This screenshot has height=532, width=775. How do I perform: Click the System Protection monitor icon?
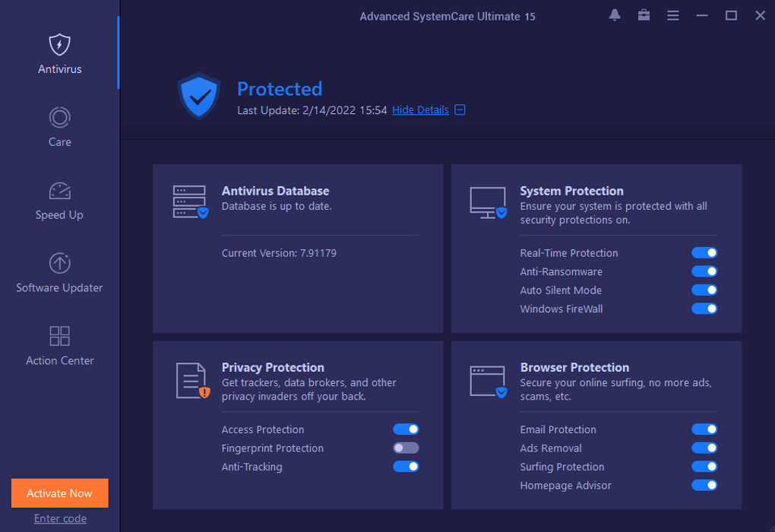488,203
